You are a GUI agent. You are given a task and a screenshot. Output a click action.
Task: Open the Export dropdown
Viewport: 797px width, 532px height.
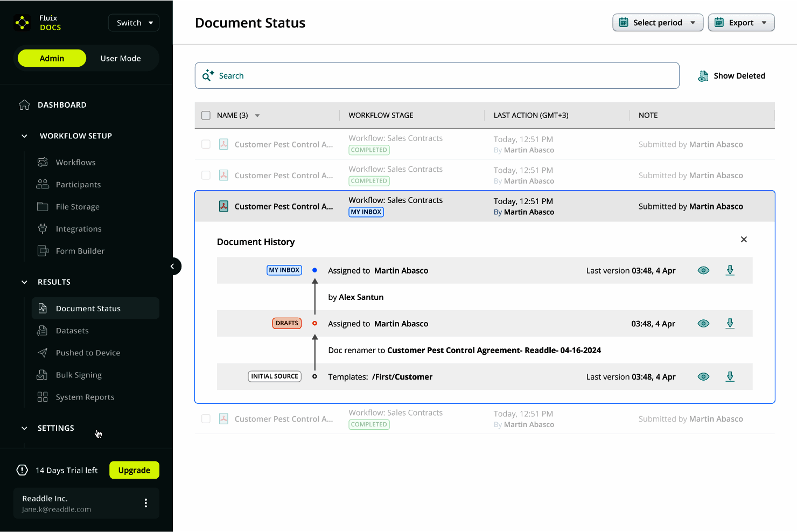click(741, 23)
